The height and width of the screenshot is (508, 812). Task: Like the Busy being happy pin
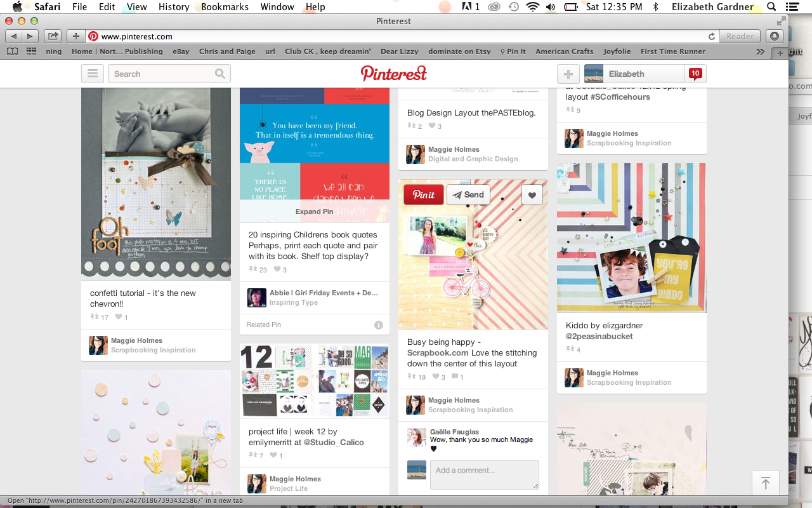[x=532, y=195]
